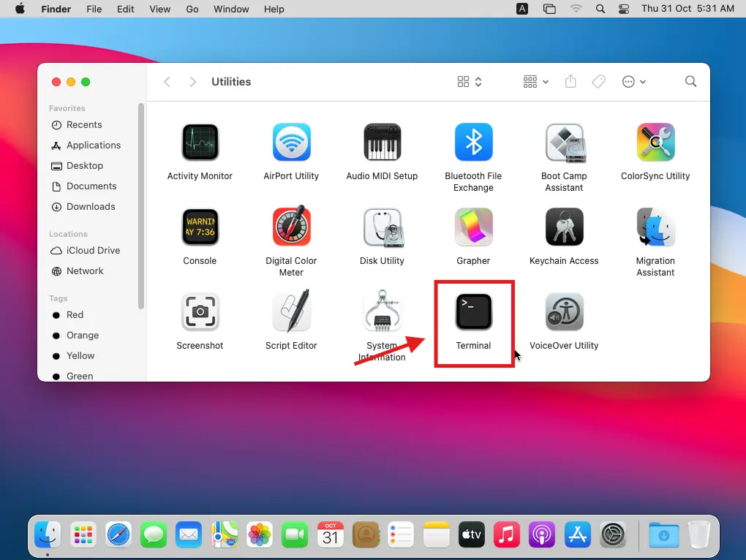Screen dimensions: 746x560
Task: Open System Preferences from the Dock
Action: pyautogui.click(x=612, y=535)
